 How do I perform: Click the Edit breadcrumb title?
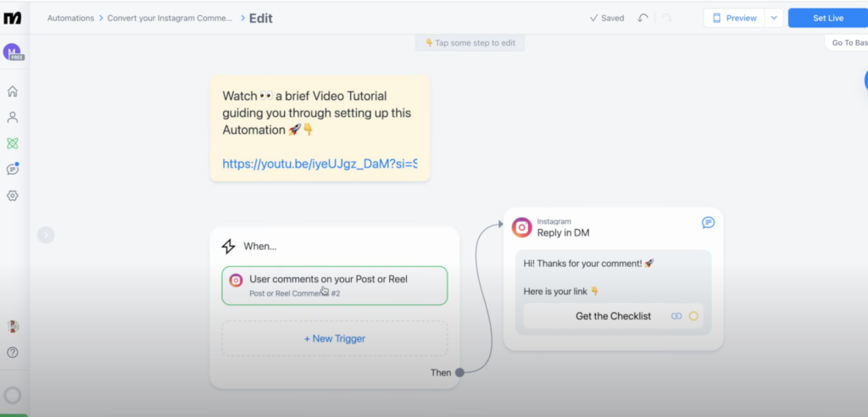(261, 19)
